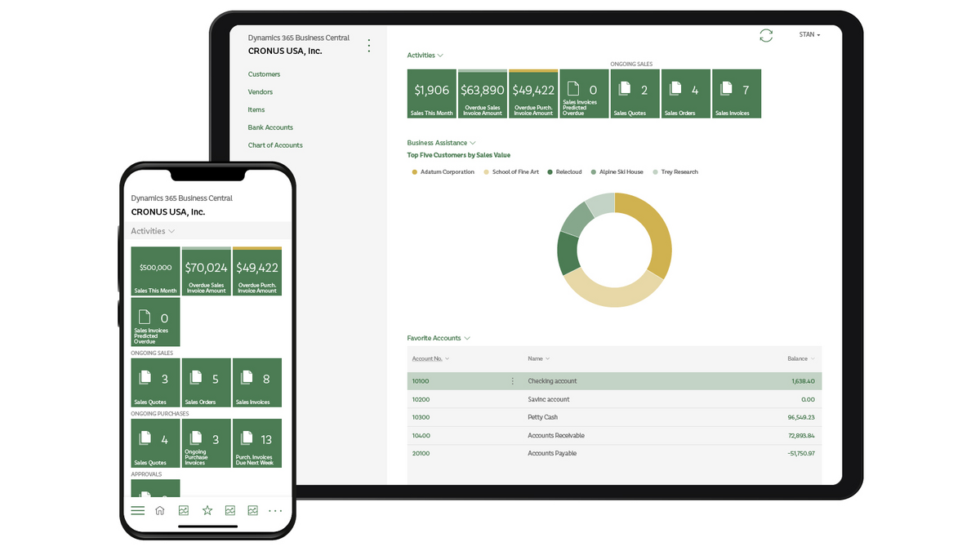This screenshot has width=980, height=551.
Task: Open account number 10400 link
Action: point(421,435)
